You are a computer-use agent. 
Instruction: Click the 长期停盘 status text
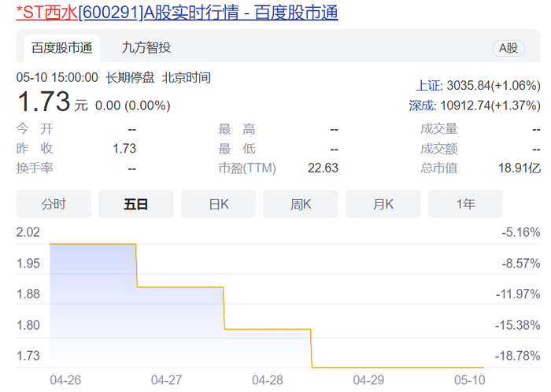(x=131, y=78)
